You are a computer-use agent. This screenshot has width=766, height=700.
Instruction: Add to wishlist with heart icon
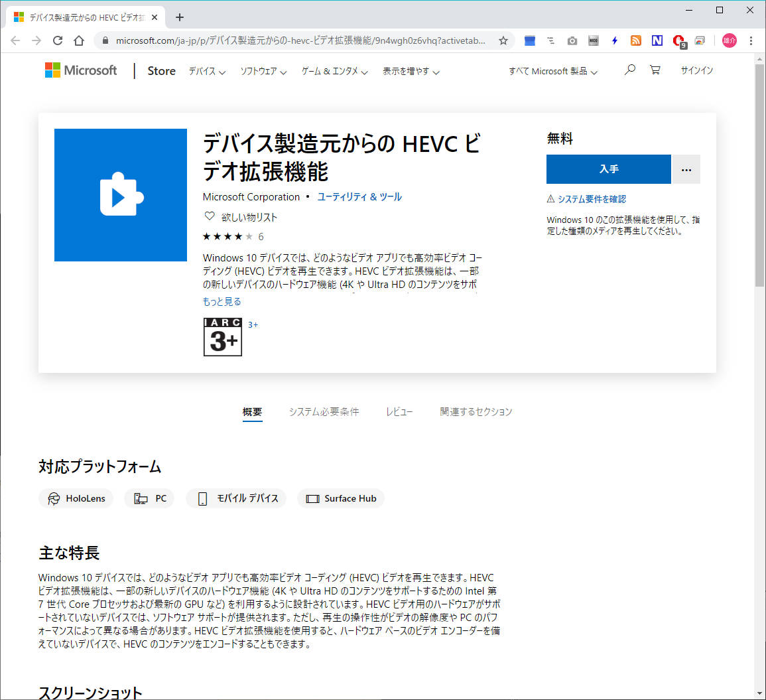coord(210,216)
